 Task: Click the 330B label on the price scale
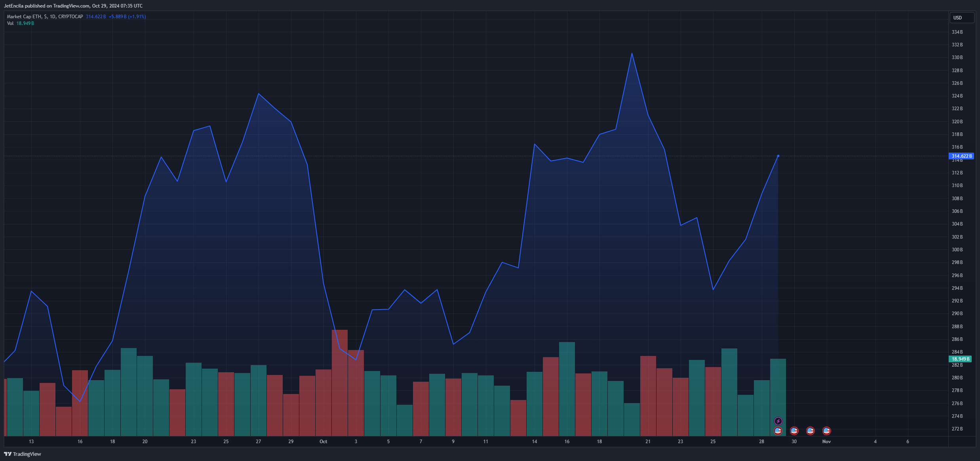(x=957, y=57)
